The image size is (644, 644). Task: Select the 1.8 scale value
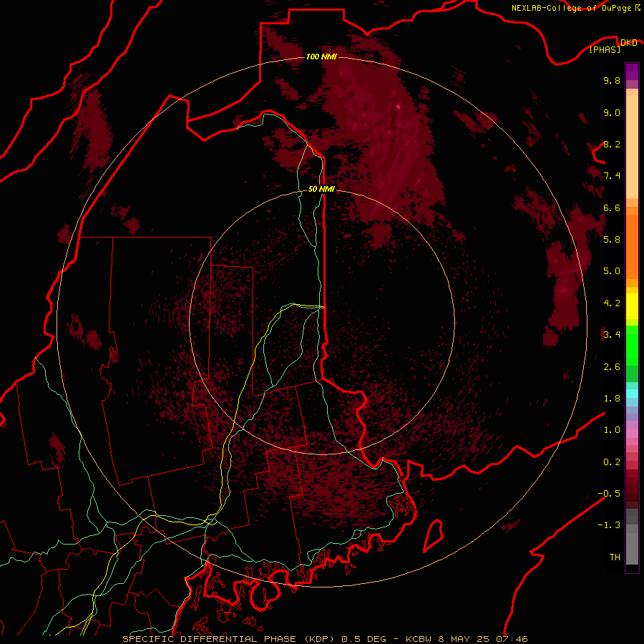[612, 399]
